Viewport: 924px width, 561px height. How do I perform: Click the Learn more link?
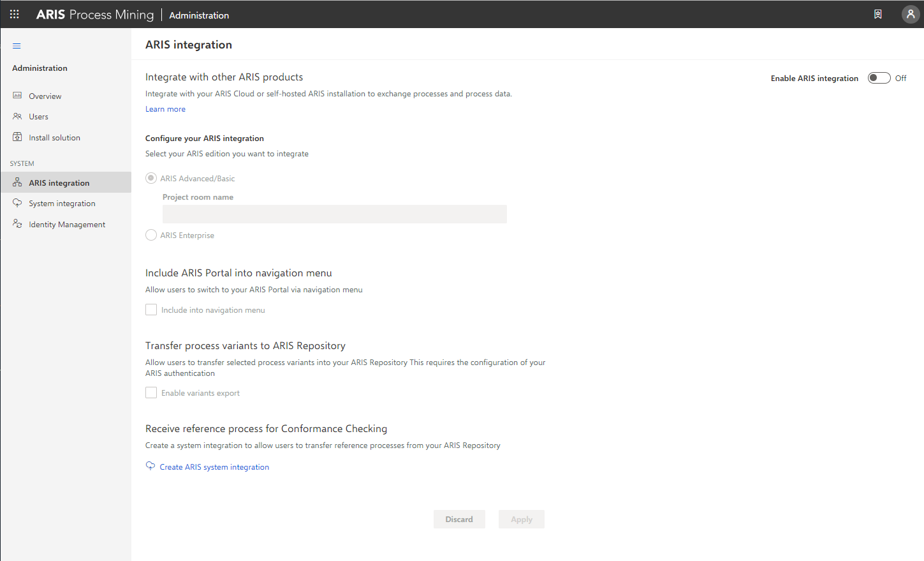[165, 109]
